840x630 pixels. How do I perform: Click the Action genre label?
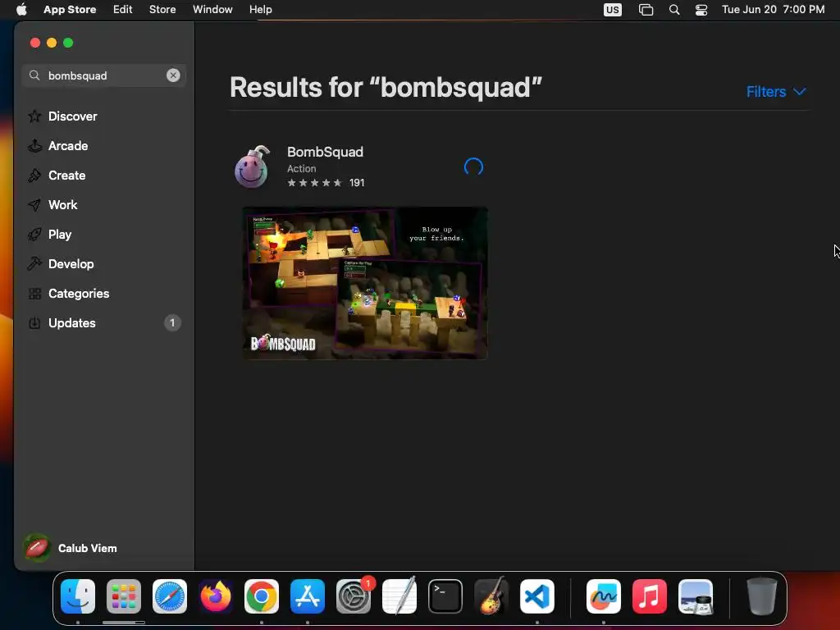click(302, 168)
